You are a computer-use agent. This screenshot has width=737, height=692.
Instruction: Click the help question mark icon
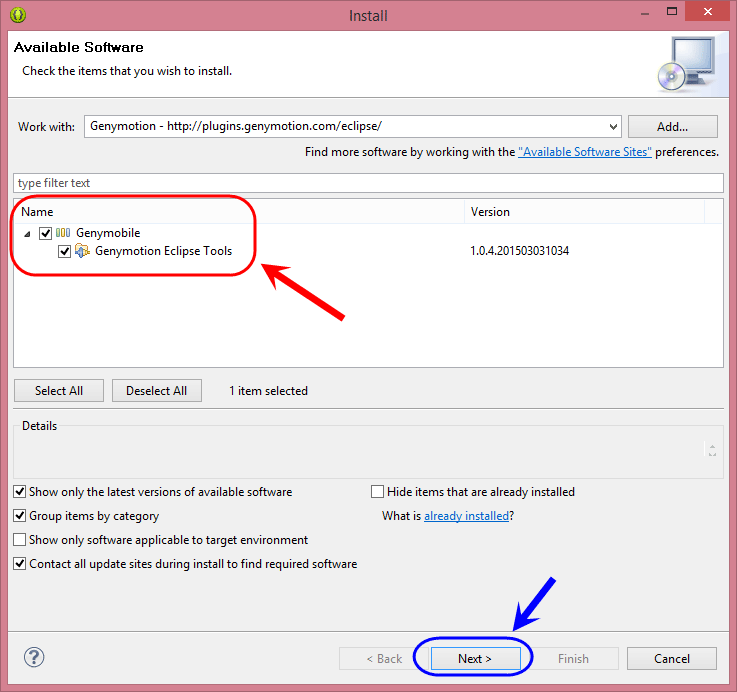[34, 657]
